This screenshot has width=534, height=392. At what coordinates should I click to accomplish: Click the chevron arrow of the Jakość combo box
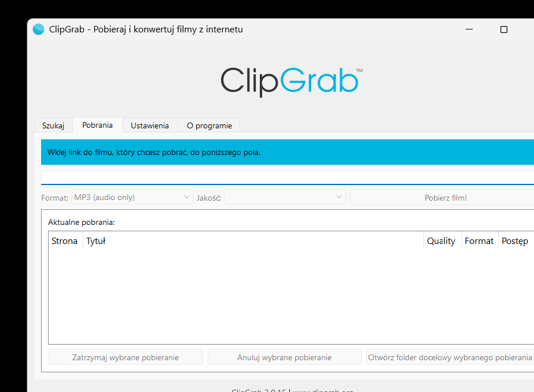[339, 197]
